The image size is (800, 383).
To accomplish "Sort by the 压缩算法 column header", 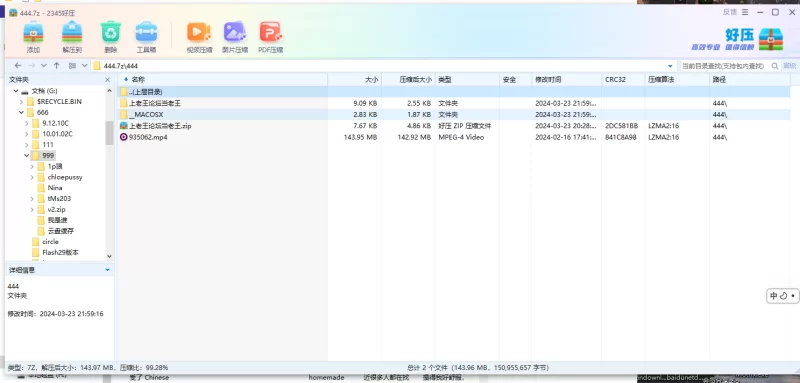I will point(677,80).
